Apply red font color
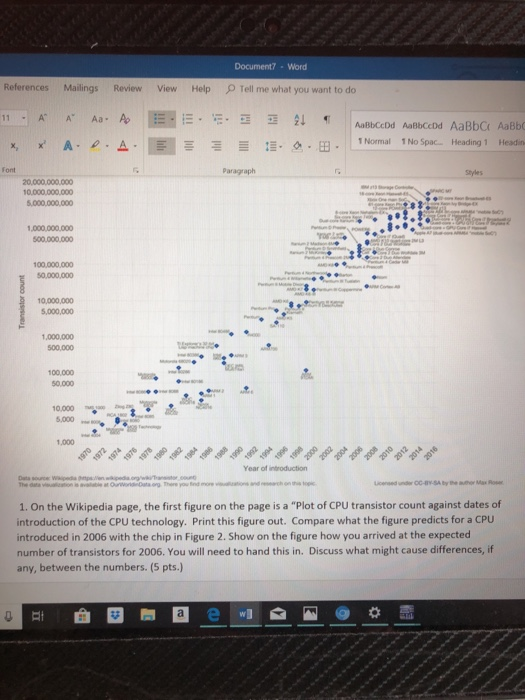 [123, 146]
